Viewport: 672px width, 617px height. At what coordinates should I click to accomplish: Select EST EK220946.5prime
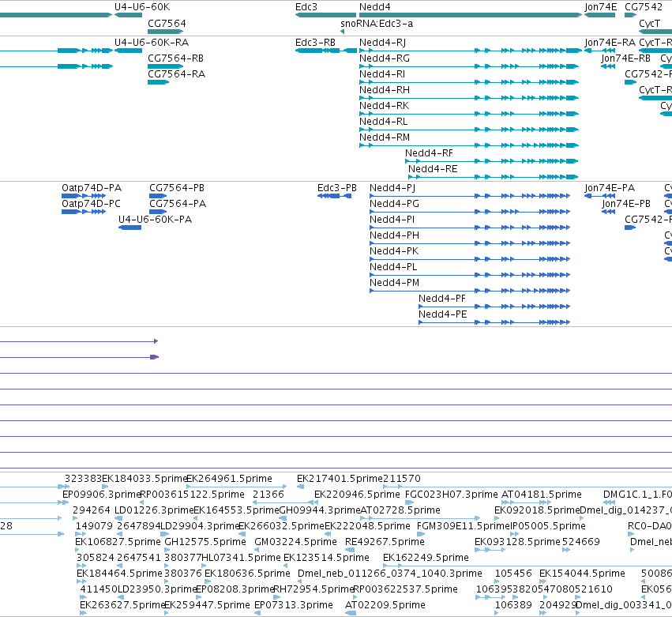pyautogui.click(x=316, y=502)
